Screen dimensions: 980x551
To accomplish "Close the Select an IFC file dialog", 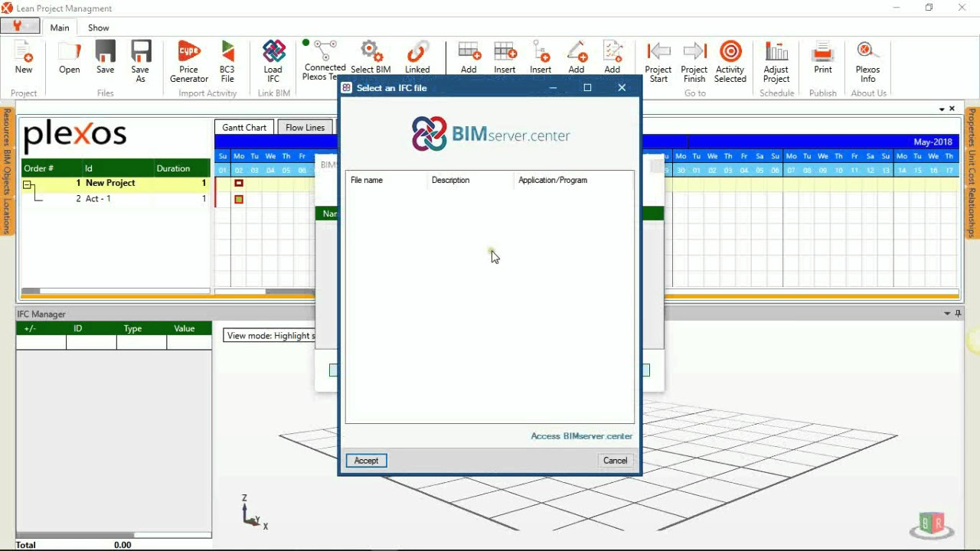I will [622, 88].
